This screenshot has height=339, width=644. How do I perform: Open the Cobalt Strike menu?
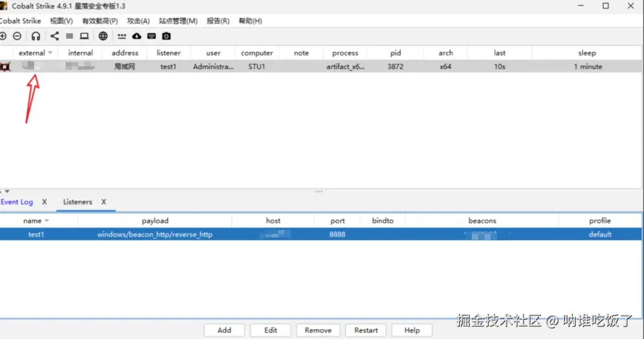(20, 21)
